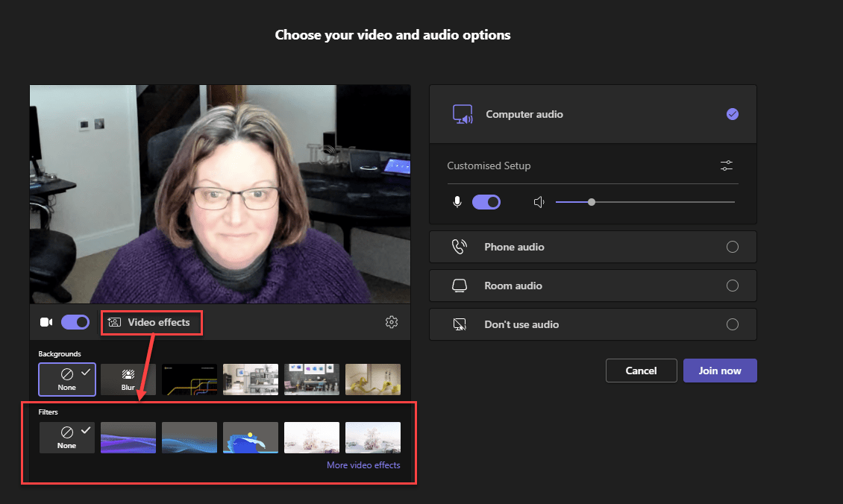Click the speaker volume icon

pyautogui.click(x=539, y=202)
